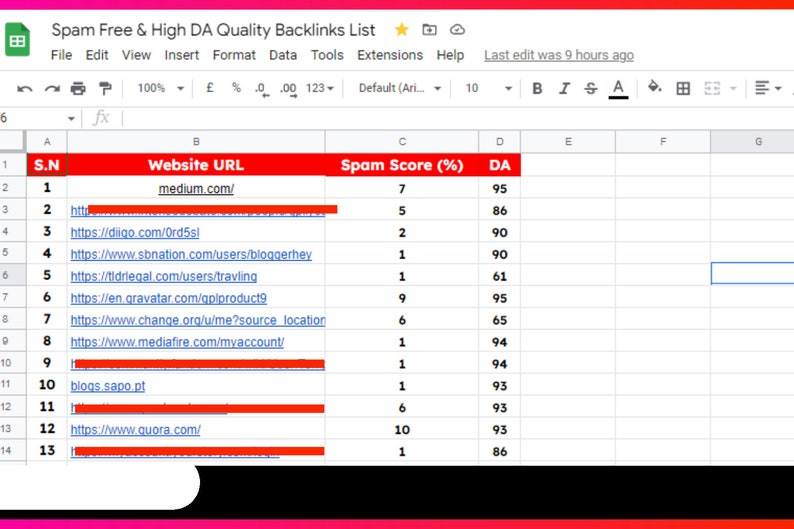Click the move to folder icon
Viewport: 794px width, 529px height.
point(429,29)
